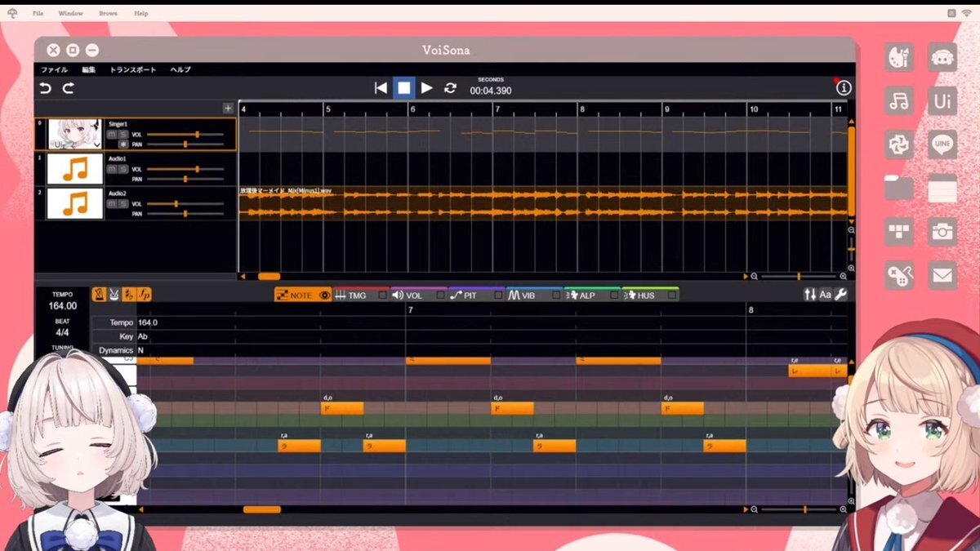This screenshot has width=980, height=551.
Task: Open the wrench settings icon
Action: pos(840,295)
